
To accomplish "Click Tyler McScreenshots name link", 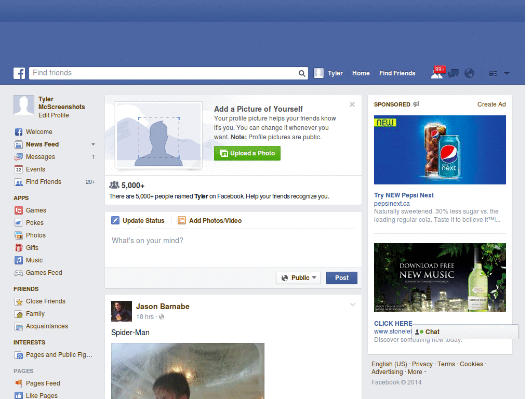I will (x=61, y=103).
